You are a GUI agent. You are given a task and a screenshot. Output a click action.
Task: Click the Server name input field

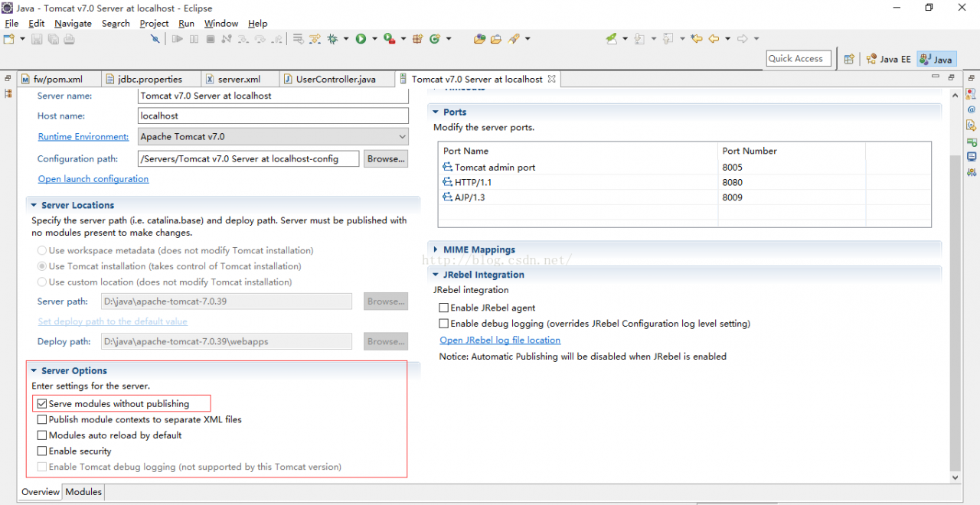[x=273, y=96]
